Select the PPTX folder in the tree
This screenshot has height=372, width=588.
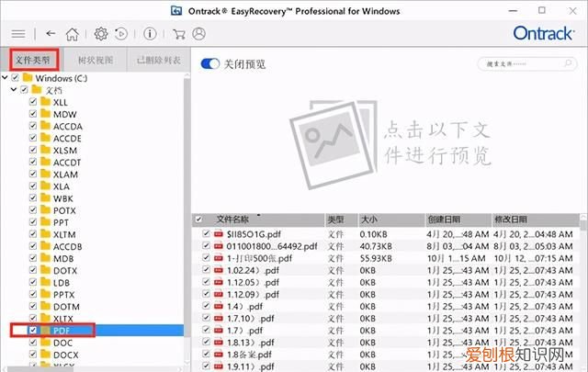[63, 294]
